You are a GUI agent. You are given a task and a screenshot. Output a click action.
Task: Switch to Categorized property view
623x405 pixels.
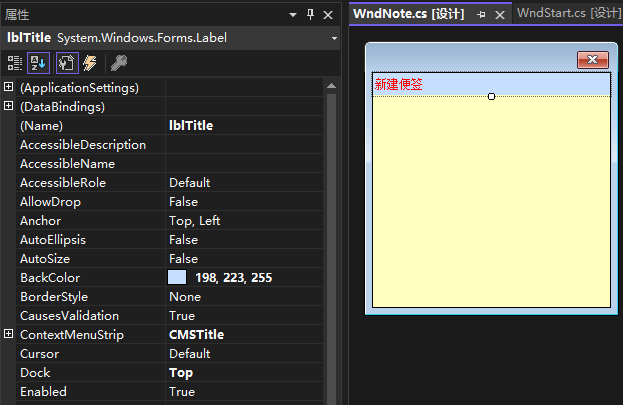tap(15, 63)
